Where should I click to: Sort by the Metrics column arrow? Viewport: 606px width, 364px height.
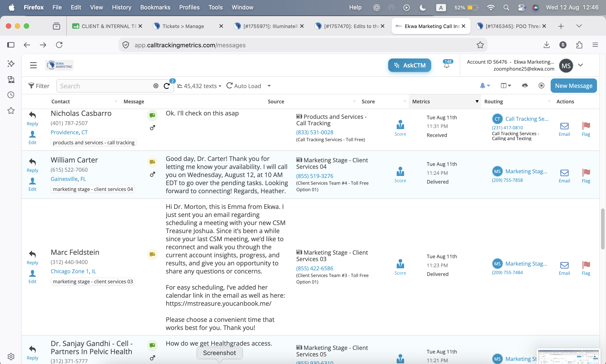click(477, 101)
